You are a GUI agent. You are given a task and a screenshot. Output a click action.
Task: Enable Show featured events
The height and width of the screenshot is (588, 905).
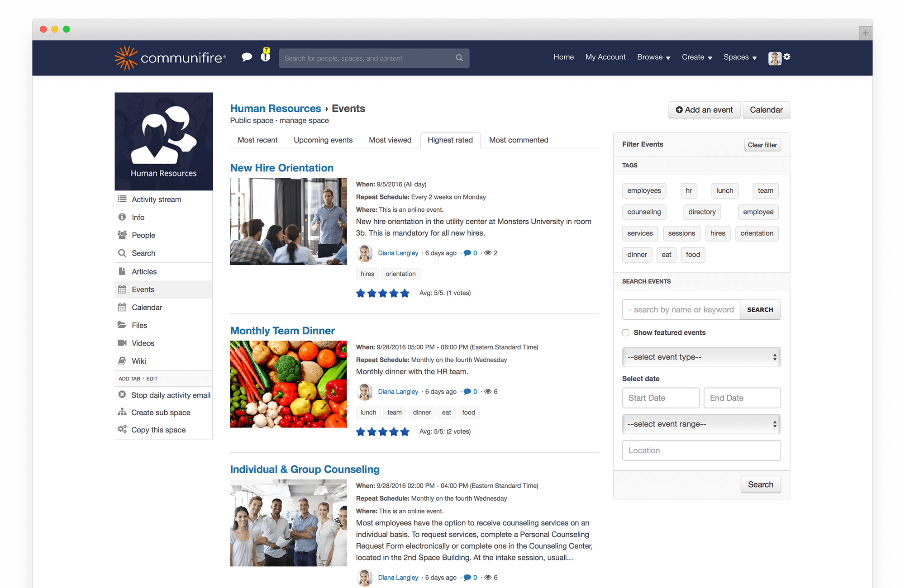tap(626, 332)
